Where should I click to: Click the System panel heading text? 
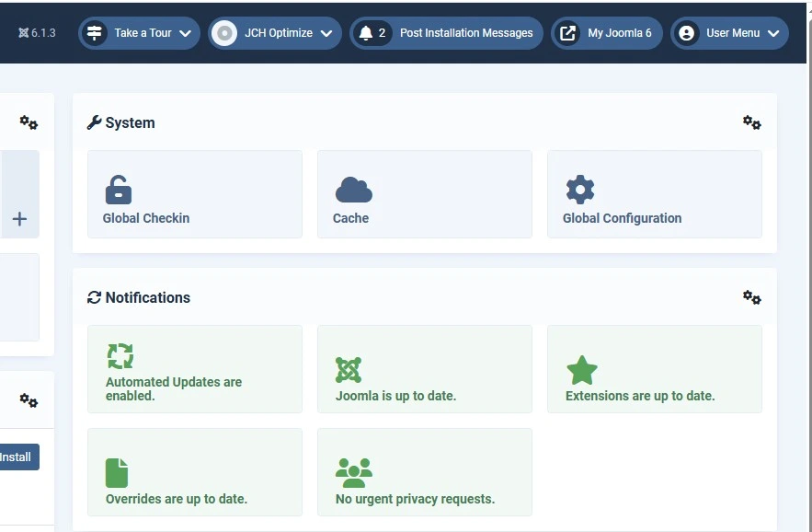coord(130,123)
